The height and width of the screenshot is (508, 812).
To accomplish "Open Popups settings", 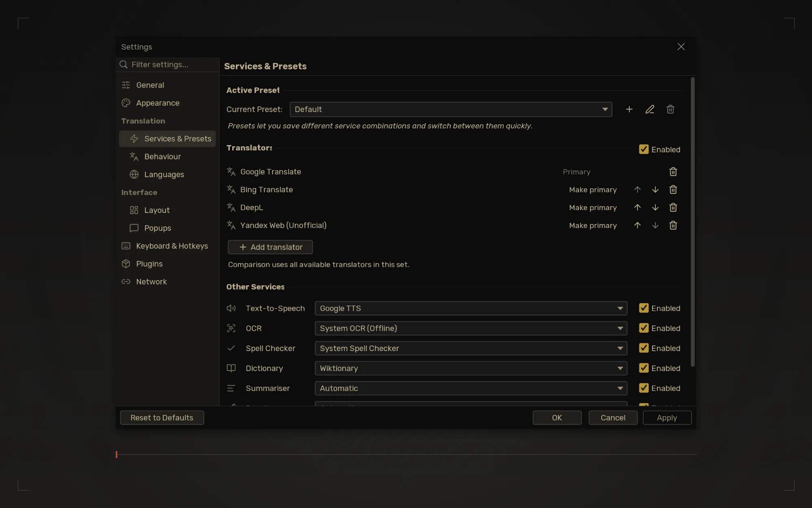I will [x=167, y=228].
